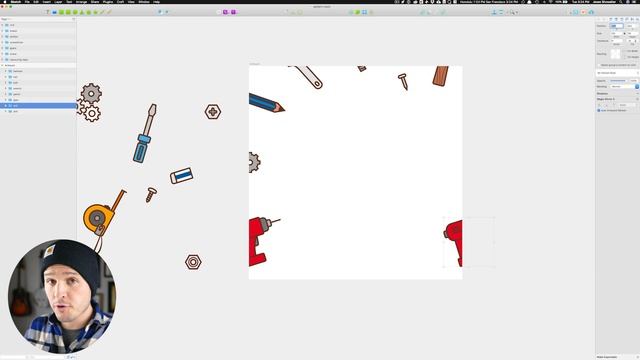Open the Blending mode dropdown
Screen dimensions: 640x360
624,87
